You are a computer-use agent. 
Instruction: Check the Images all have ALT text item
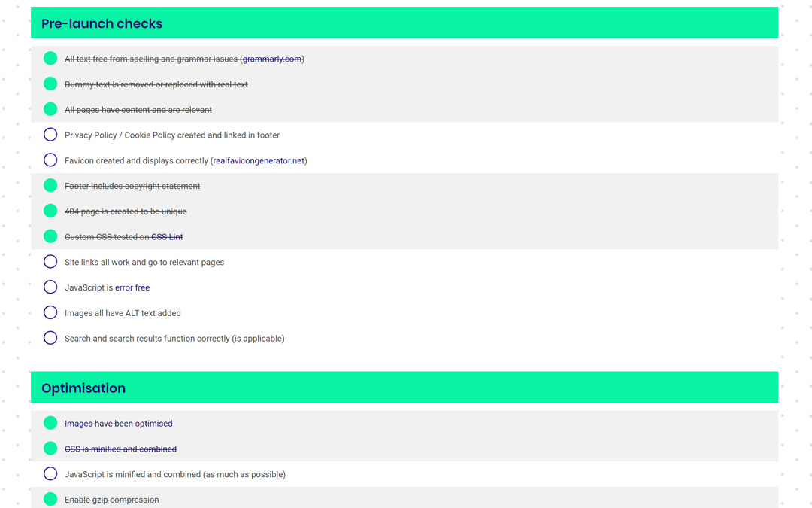[50, 312]
